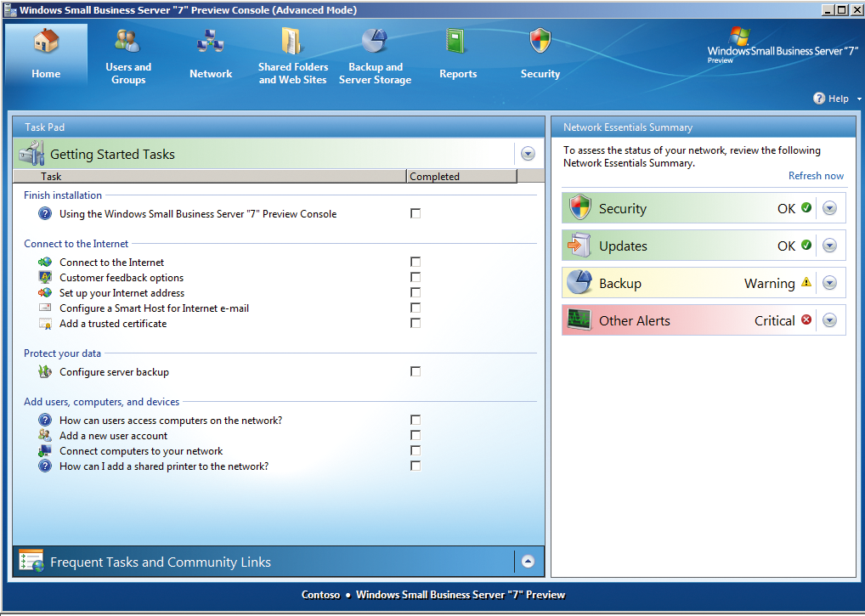Screen dimensions: 865x616
Task: Open Shared Folders and Web Sites
Action: click(x=292, y=54)
